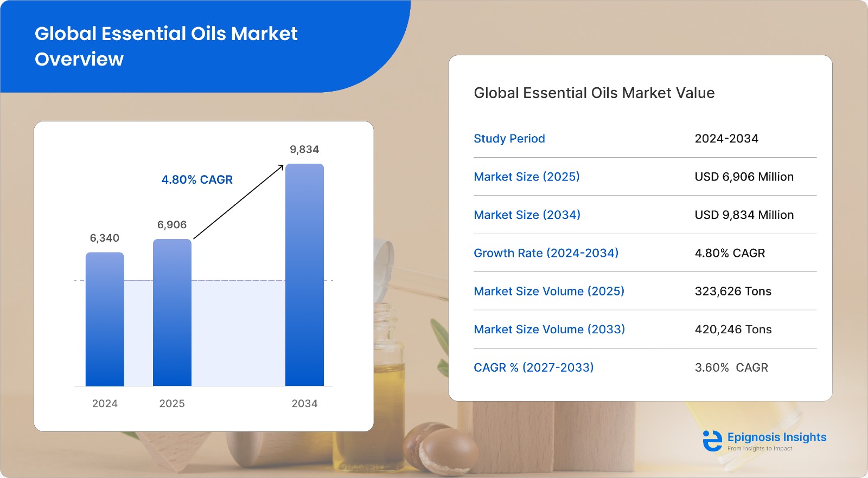Click the '6,340' bar value label
The height and width of the screenshot is (478, 868).
105,238
